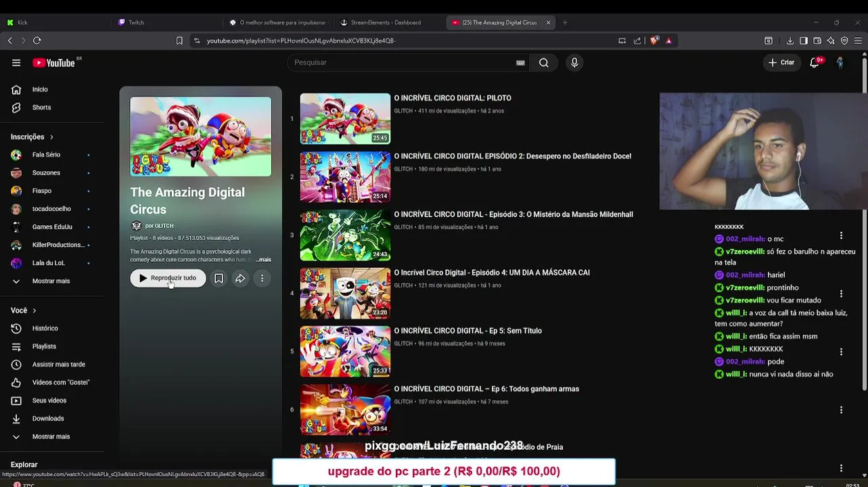Go to Início home in sidebar

pos(40,89)
